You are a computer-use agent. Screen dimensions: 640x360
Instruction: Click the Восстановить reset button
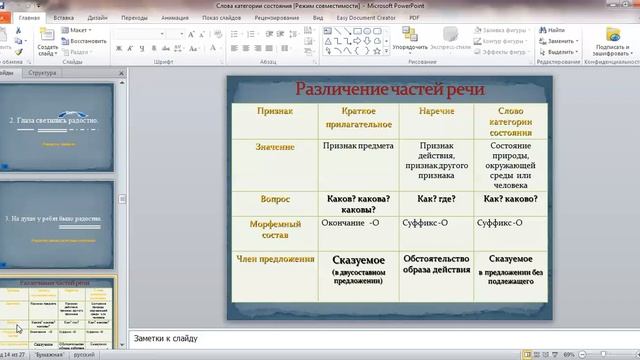[84, 41]
